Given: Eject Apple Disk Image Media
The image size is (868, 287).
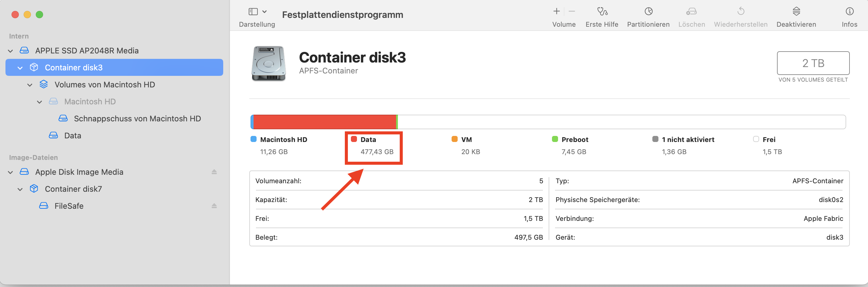Looking at the screenshot, I should (214, 172).
